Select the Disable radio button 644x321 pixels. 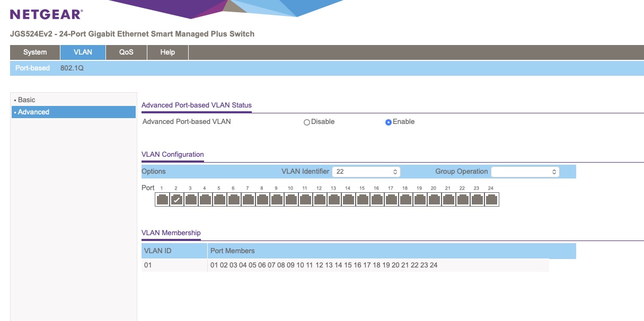[306, 122]
